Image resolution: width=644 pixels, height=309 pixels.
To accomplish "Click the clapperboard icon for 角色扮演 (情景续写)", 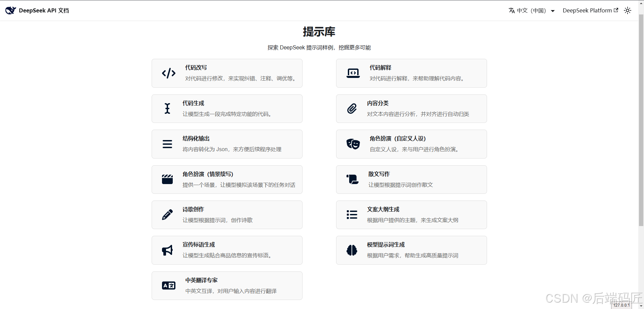I will point(167,179).
